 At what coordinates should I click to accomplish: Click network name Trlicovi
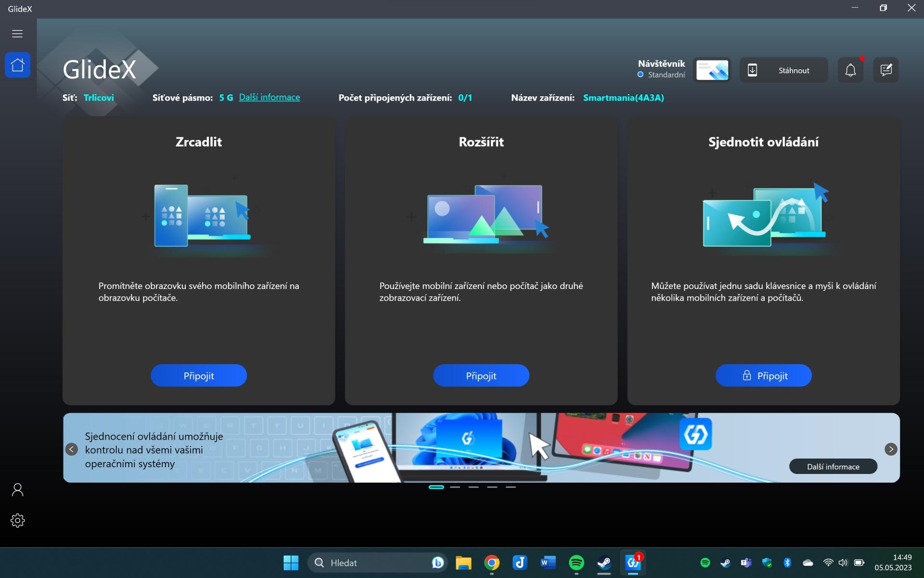(99, 97)
